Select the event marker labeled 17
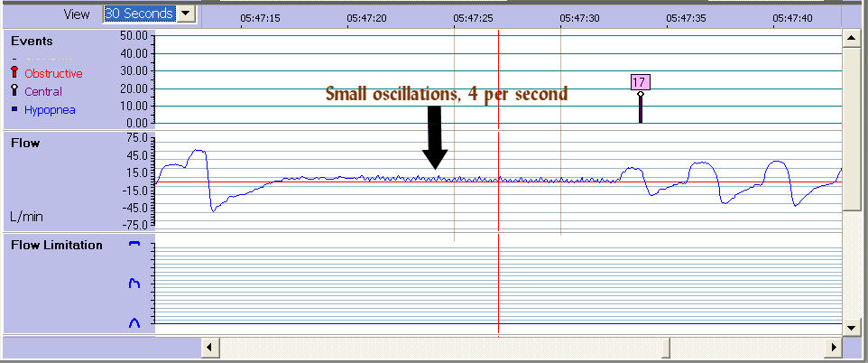The image size is (868, 363). [639, 83]
